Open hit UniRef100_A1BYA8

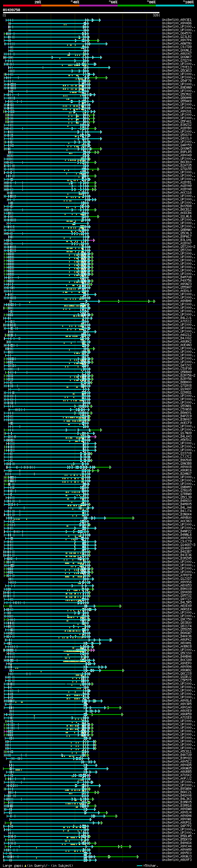point(176,189)
